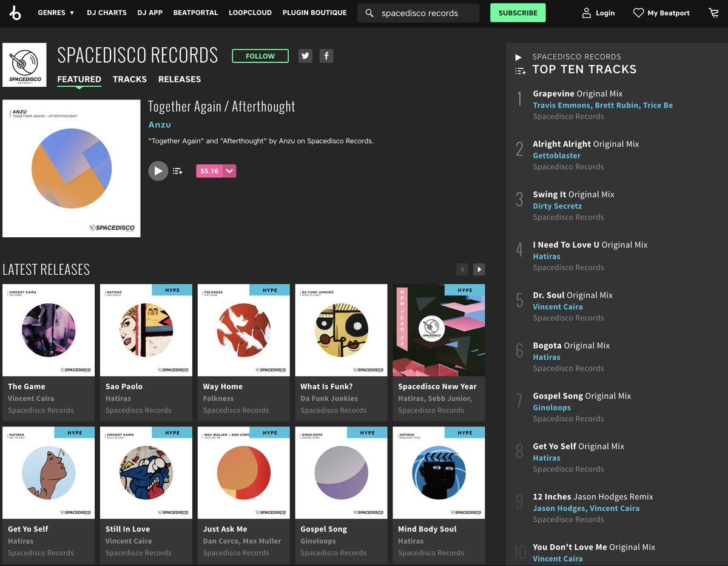Viewport: 728px width, 566px height.
Task: Click The Game release title
Action: point(27,386)
